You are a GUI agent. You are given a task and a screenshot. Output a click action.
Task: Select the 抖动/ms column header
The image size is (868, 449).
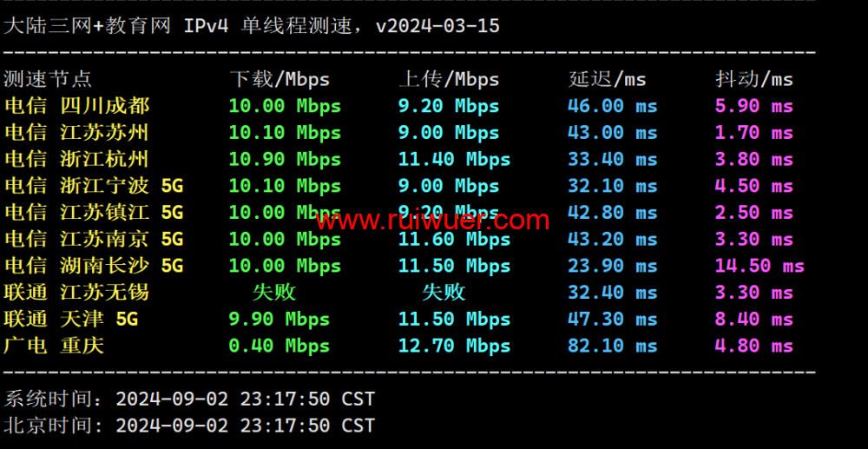click(x=753, y=79)
